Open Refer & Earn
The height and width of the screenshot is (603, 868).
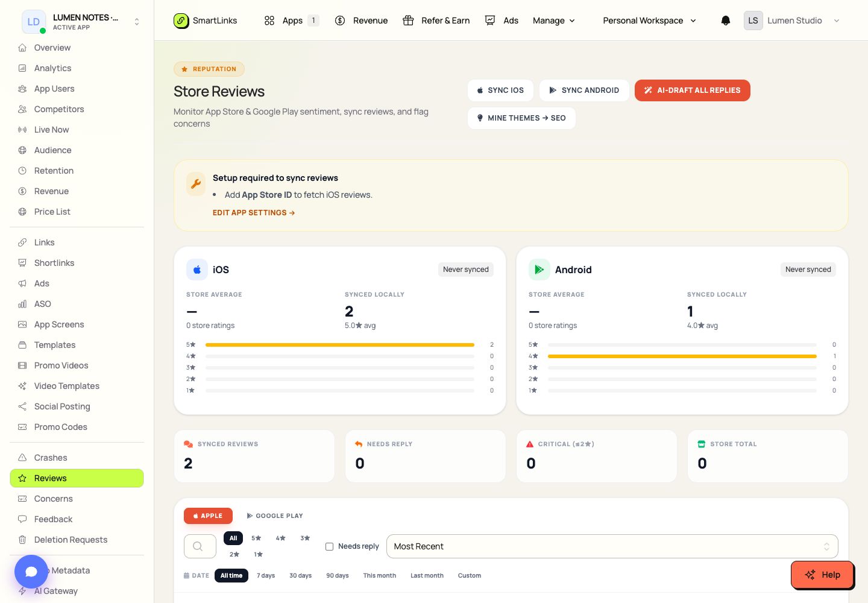(x=436, y=21)
